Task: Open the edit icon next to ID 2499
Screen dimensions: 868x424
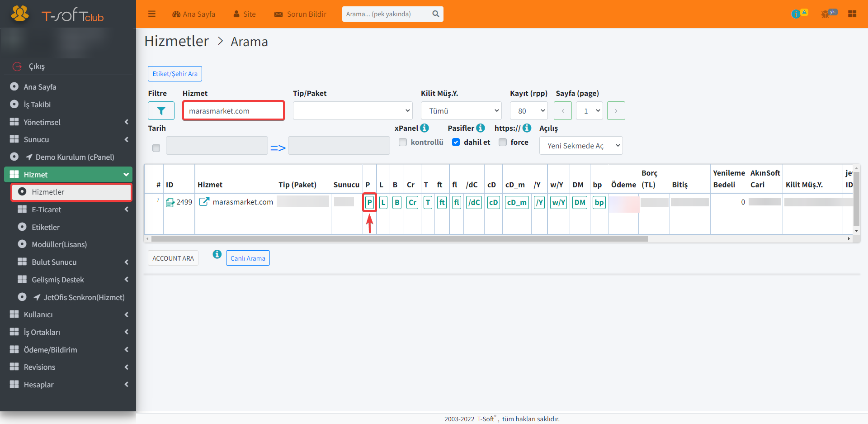Action: coord(170,203)
